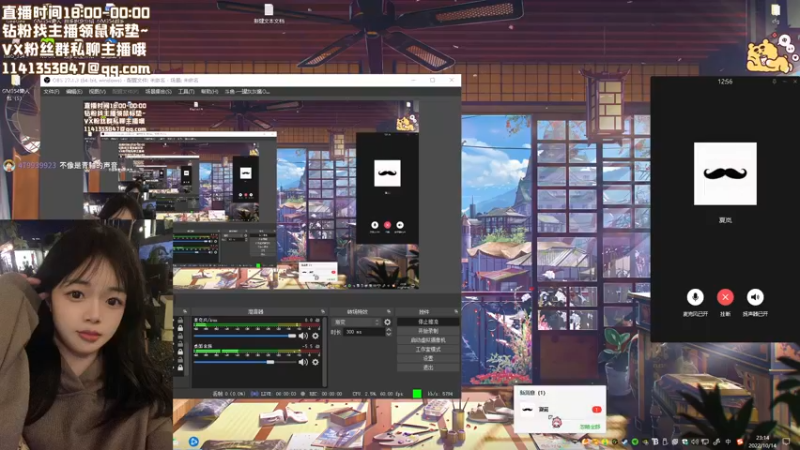
Task: Open gear settings for 桌面音频 channel
Action: (x=315, y=362)
